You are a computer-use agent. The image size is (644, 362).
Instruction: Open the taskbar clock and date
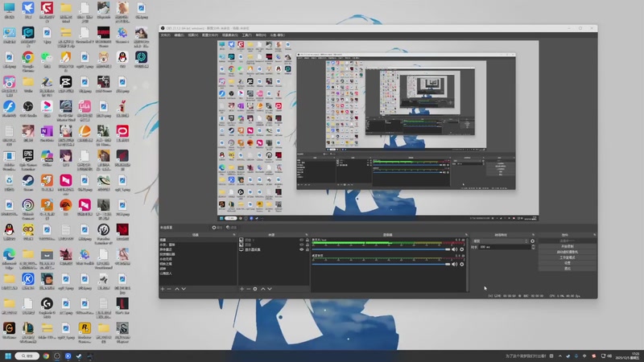629,356
